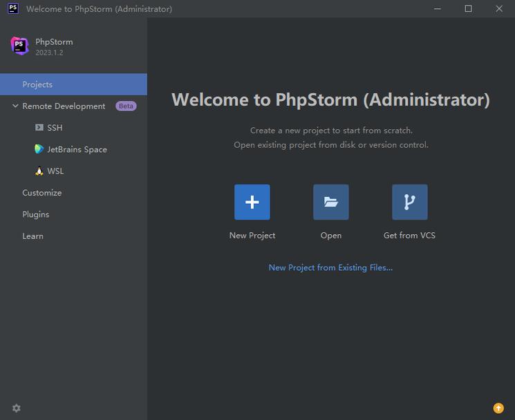The image size is (515, 420).
Task: Click the blue New Project plus icon
Action: (252, 202)
